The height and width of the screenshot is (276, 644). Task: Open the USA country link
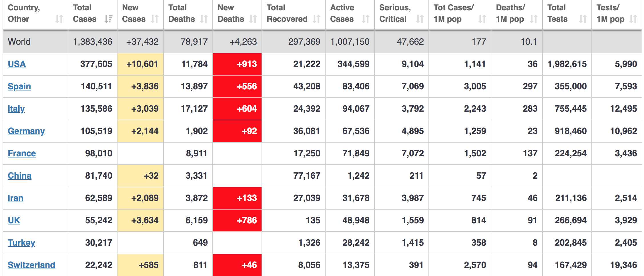[x=17, y=64]
